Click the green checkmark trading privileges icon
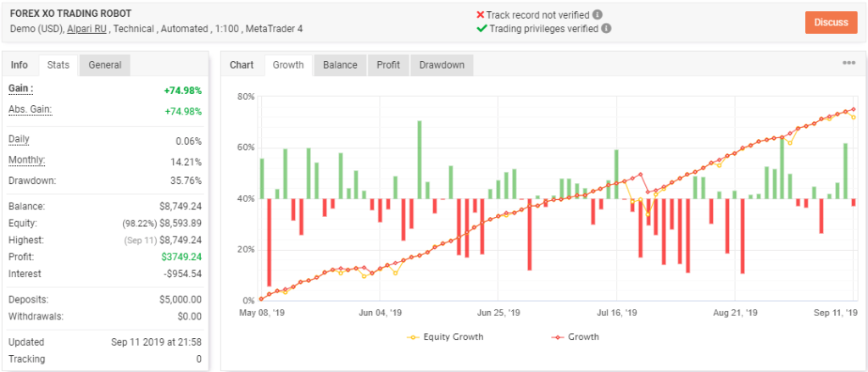The image size is (868, 372). (481, 28)
